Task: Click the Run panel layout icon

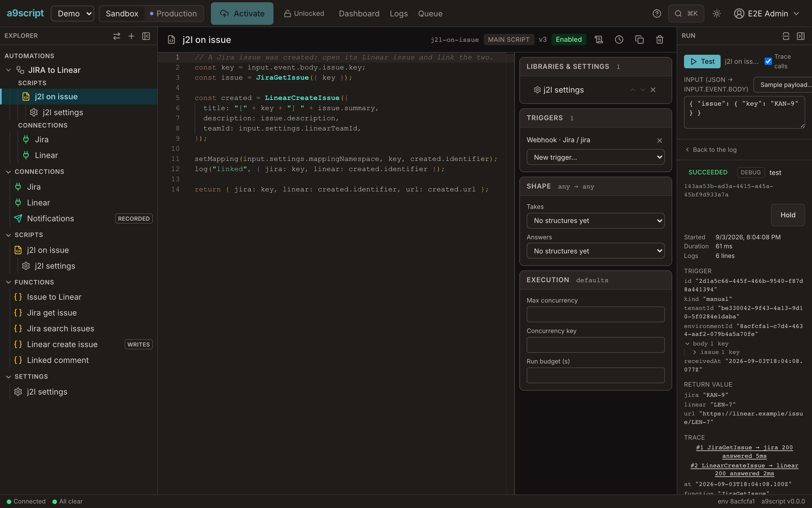Action: [786, 36]
